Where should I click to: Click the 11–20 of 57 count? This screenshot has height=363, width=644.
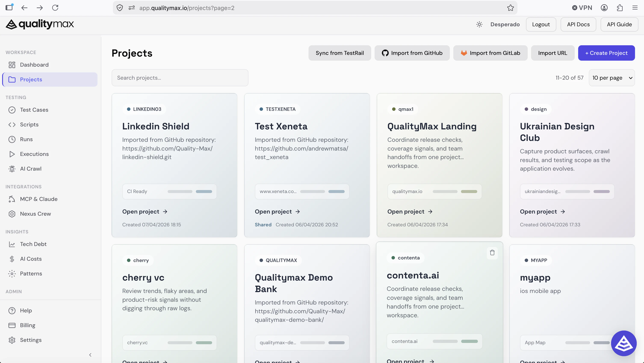(569, 78)
